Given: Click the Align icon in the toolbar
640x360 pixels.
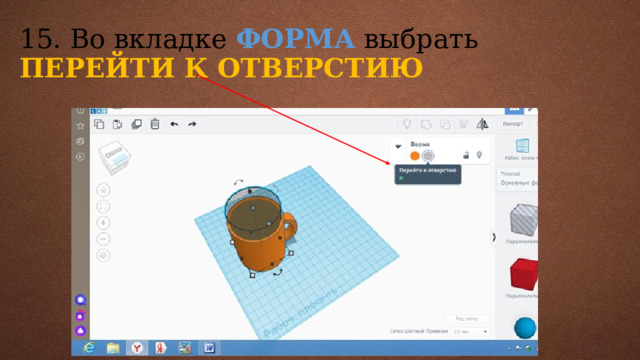Looking at the screenshot, I should (x=464, y=124).
